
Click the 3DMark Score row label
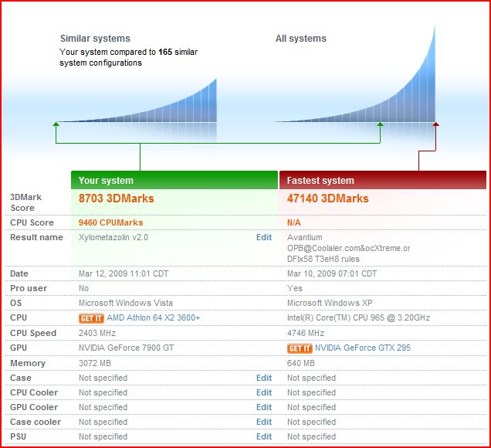click(x=25, y=202)
